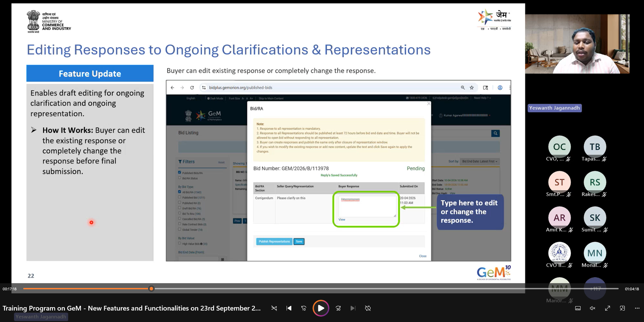
Task: Jump to the next track
Action: click(x=353, y=308)
